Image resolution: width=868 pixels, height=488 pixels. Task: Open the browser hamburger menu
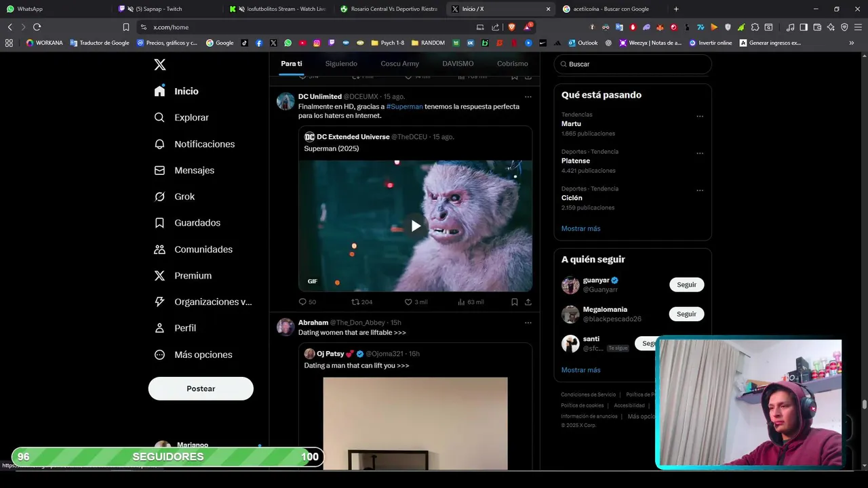click(858, 27)
